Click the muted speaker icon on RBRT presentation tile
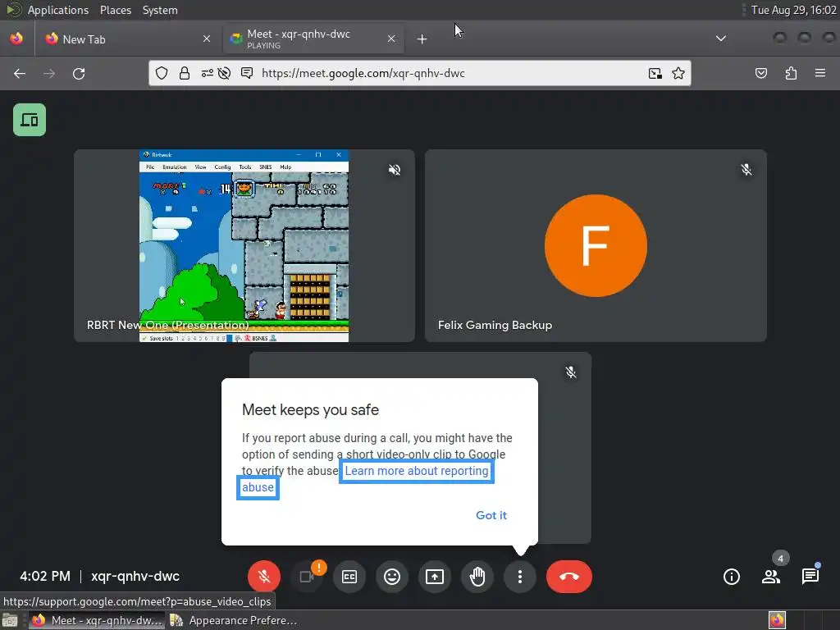The width and height of the screenshot is (840, 630). pos(395,170)
